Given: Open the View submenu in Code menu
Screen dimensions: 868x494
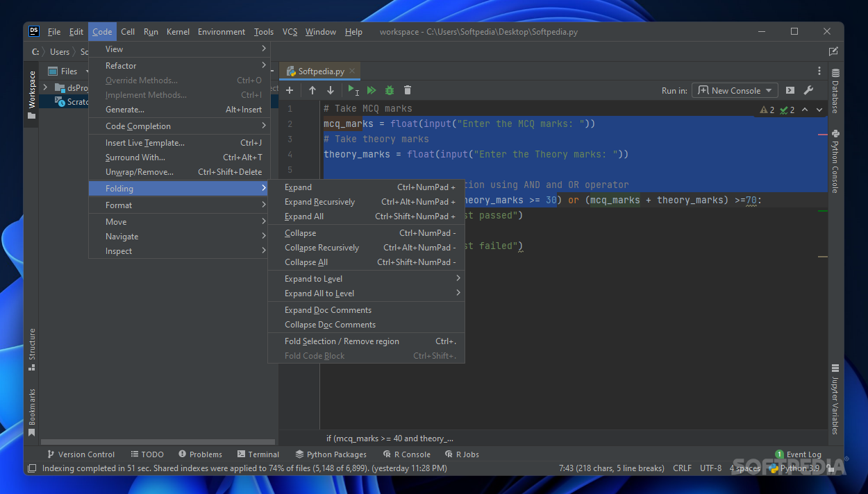Looking at the screenshot, I should coord(179,49).
